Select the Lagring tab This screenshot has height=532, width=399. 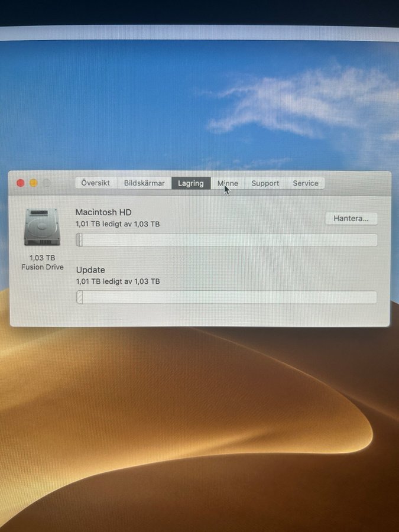tap(191, 183)
